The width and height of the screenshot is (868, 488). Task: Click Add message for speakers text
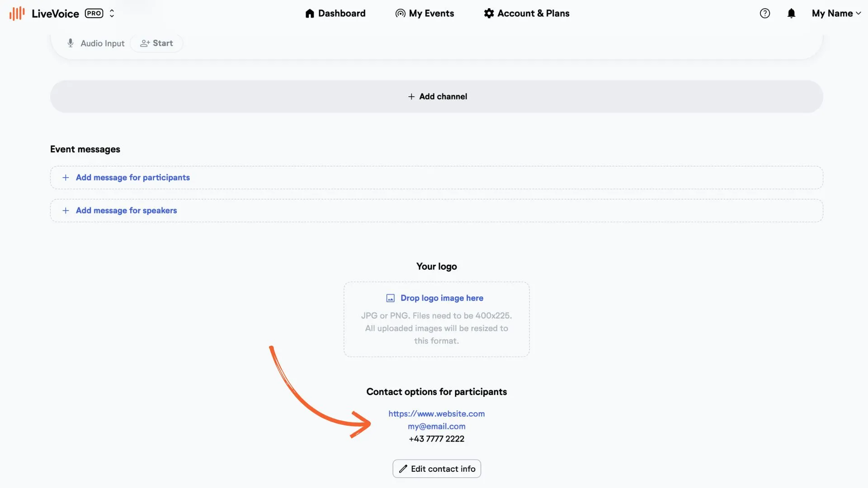pos(127,211)
